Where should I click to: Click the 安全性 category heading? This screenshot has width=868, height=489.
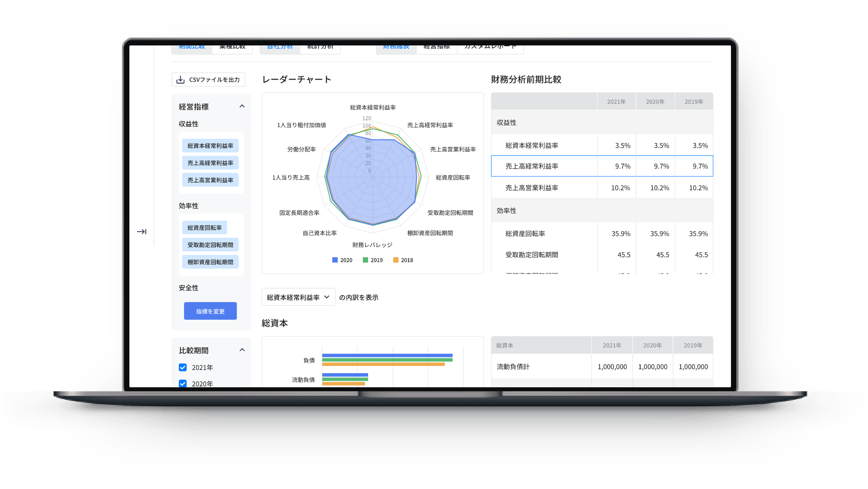[188, 288]
